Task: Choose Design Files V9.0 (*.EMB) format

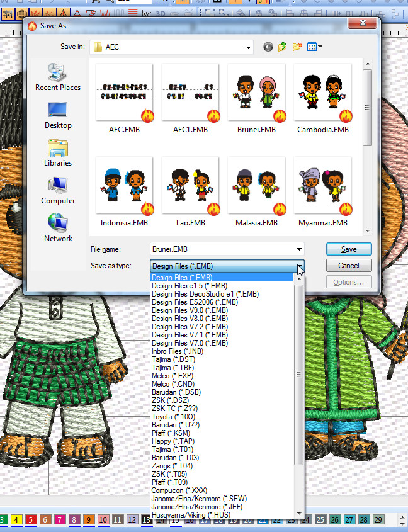Action: pos(222,310)
